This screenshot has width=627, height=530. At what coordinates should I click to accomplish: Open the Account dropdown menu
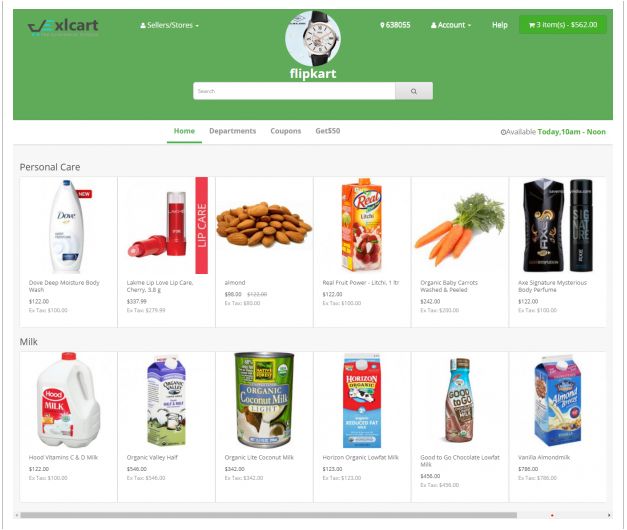[x=451, y=25]
